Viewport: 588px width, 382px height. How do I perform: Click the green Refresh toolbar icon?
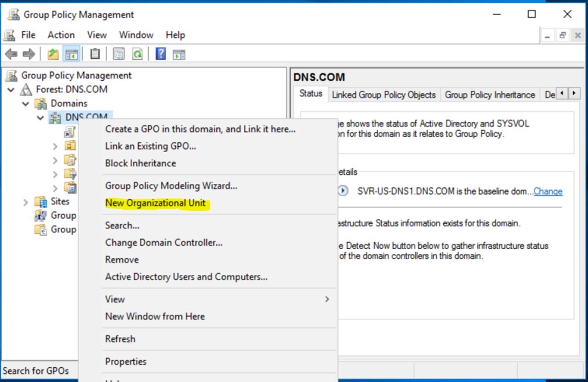[x=137, y=54]
